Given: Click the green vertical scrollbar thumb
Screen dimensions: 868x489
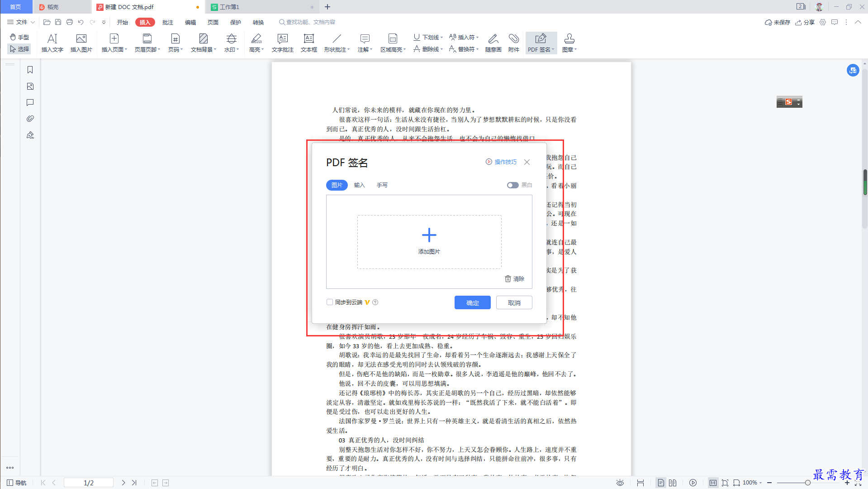Looking at the screenshot, I should coord(865,182).
